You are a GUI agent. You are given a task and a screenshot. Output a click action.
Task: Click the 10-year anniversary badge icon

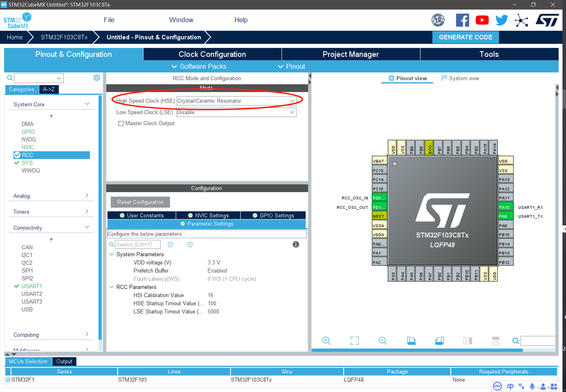438,20
